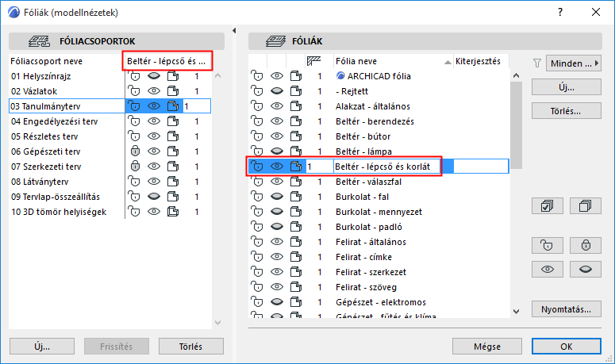Click the Lock layers button at right
The image size is (615, 364).
pos(586,245)
